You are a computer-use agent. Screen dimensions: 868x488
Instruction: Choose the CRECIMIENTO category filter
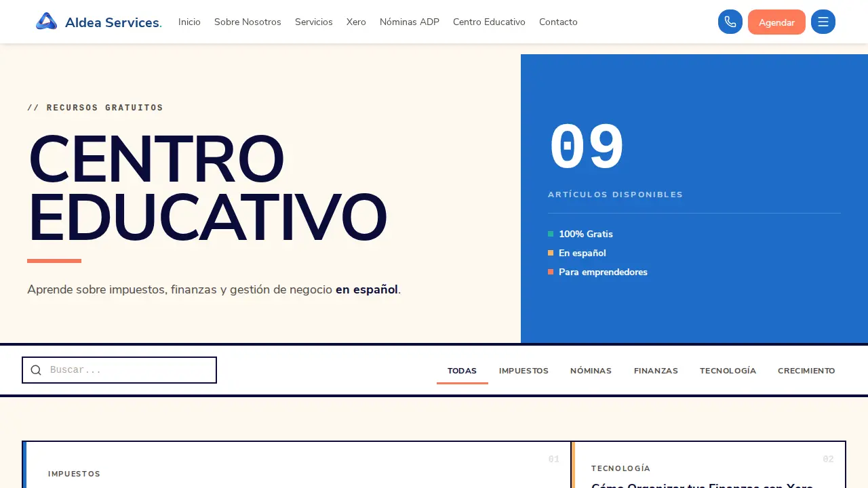[806, 371]
